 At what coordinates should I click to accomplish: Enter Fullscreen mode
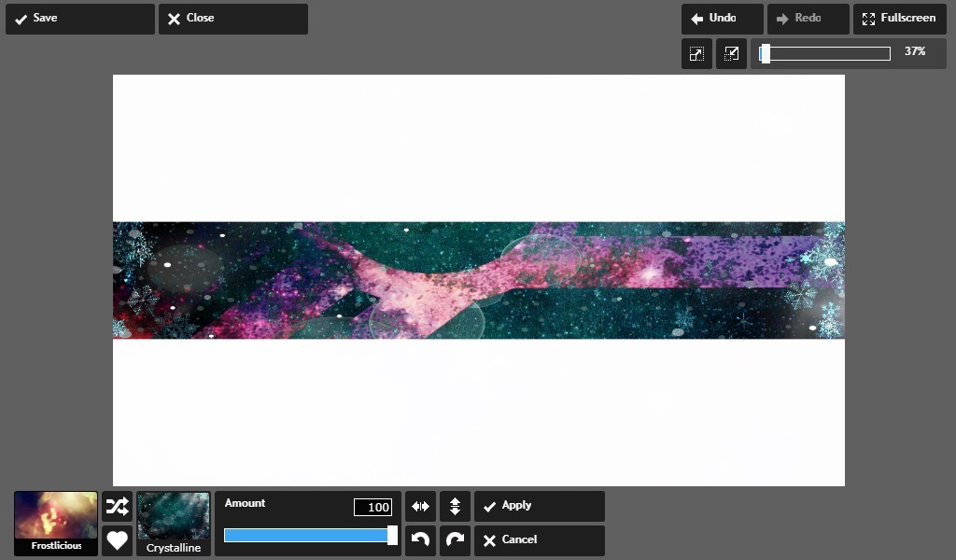pyautogui.click(x=899, y=19)
